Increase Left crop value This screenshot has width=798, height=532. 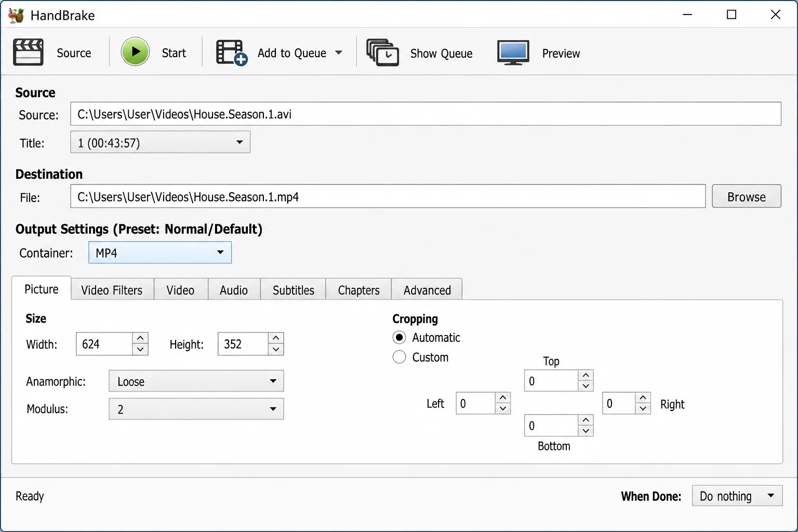503,397
